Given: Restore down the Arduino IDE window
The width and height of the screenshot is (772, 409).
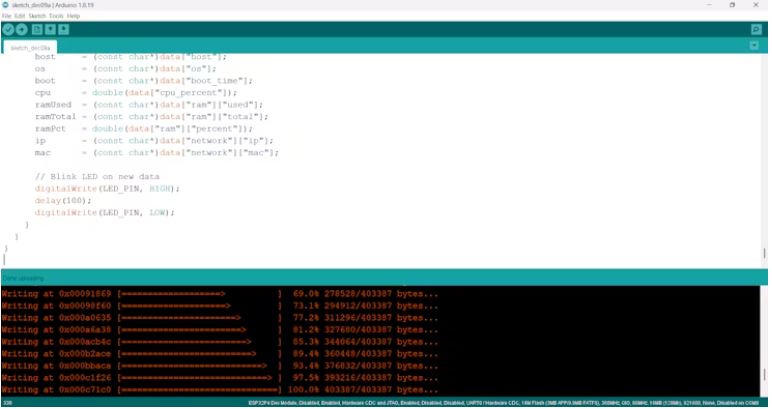Looking at the screenshot, I should [x=732, y=5].
